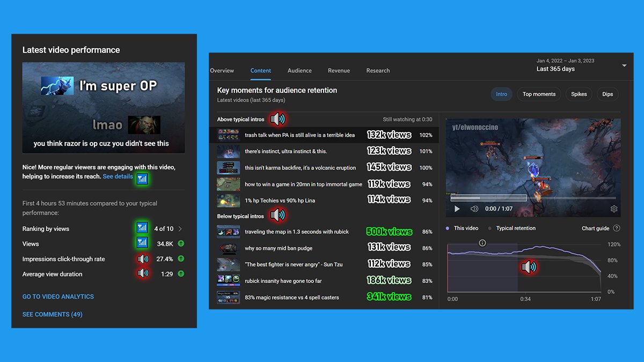Click up arrow beside Average view duration
Screen dimensions: 644x362
(181, 274)
